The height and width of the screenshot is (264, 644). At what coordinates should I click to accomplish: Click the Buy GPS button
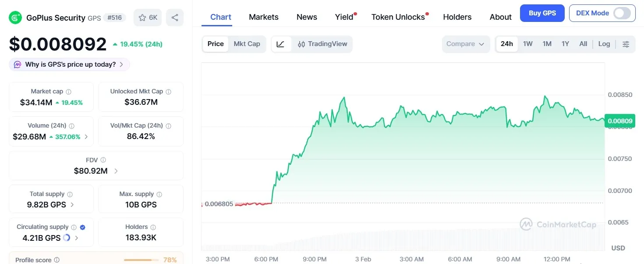(542, 13)
